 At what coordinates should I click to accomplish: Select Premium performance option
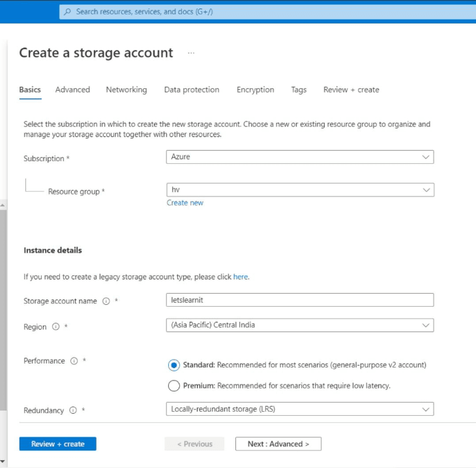pyautogui.click(x=174, y=386)
